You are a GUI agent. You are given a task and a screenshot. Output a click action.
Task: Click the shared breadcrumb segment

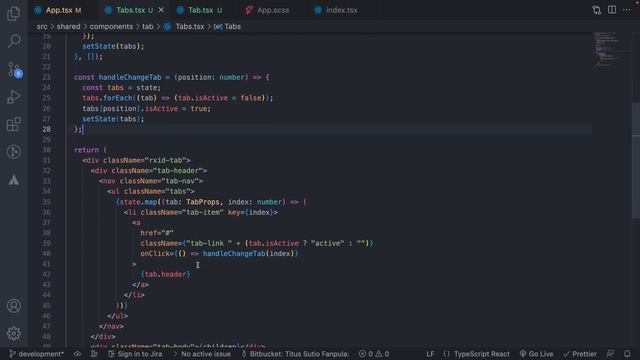(x=68, y=27)
